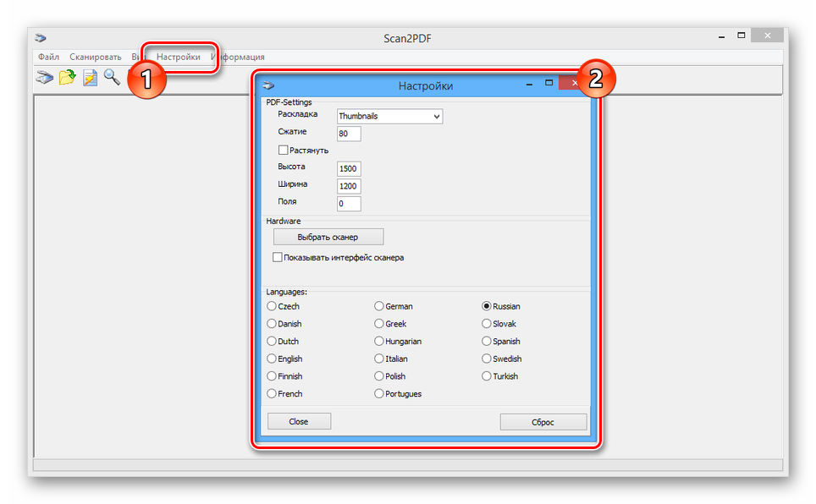Select Turkish as the language
816x504 pixels.
tap(487, 376)
